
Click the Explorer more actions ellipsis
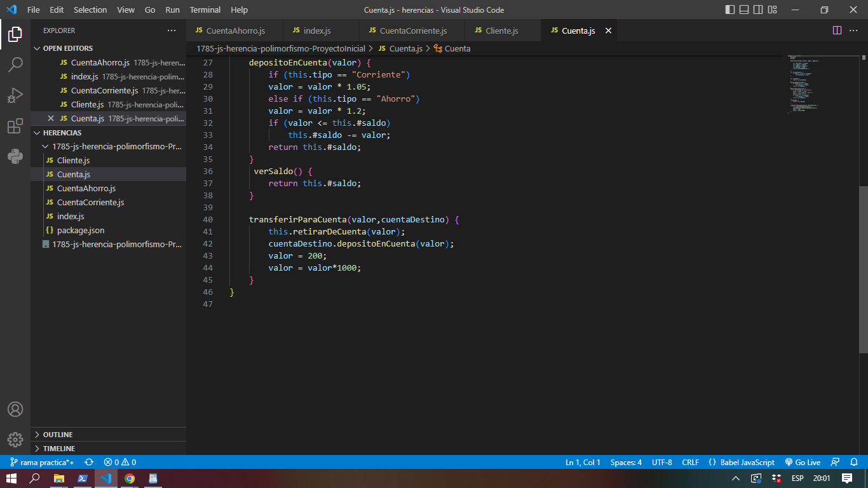172,30
